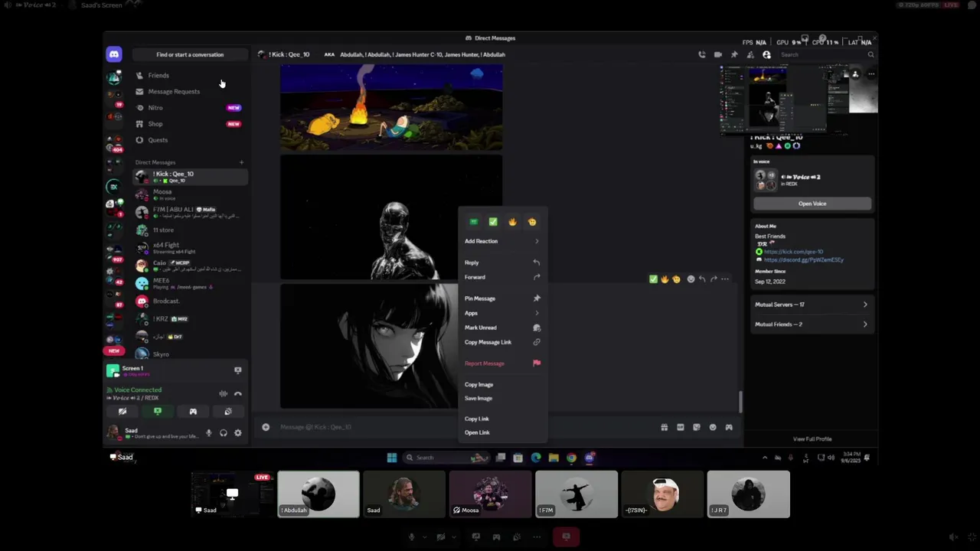The height and width of the screenshot is (551, 980).
Task: Open the Shop section
Action: pyautogui.click(x=190, y=123)
